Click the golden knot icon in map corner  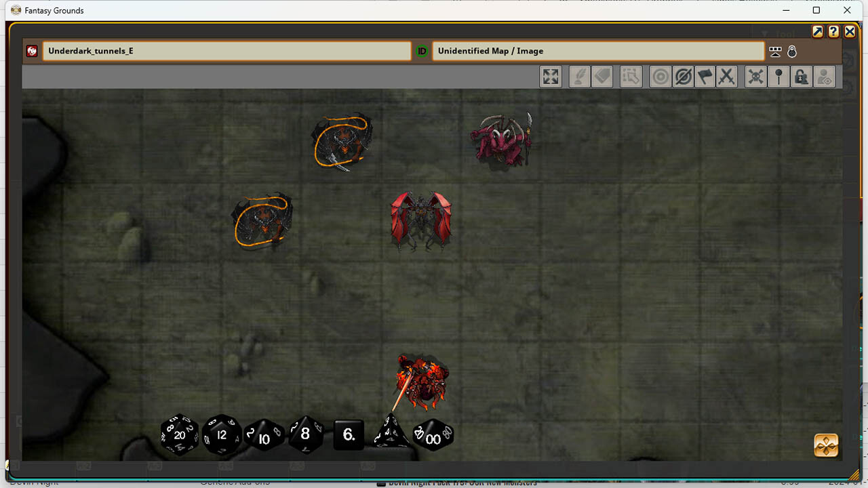826,445
